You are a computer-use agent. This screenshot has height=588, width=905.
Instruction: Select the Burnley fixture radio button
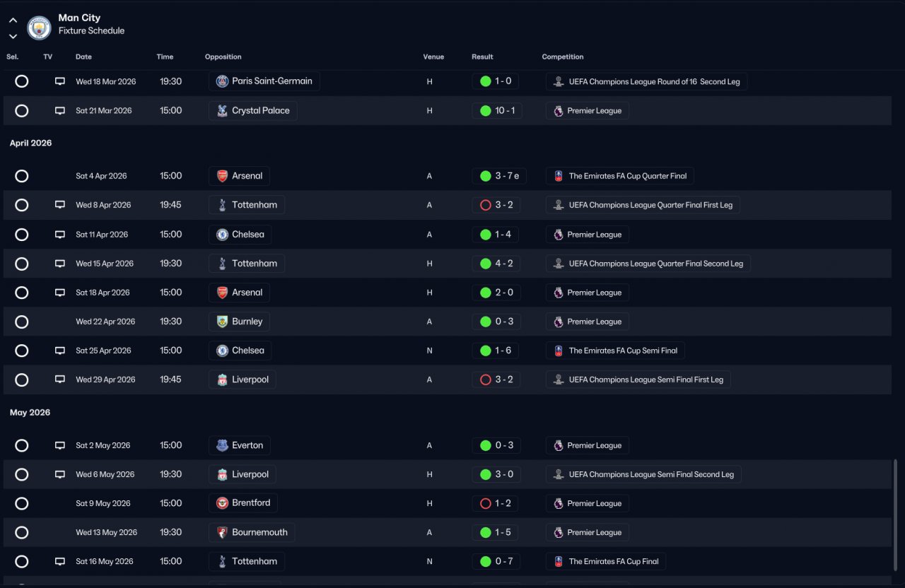pos(22,322)
